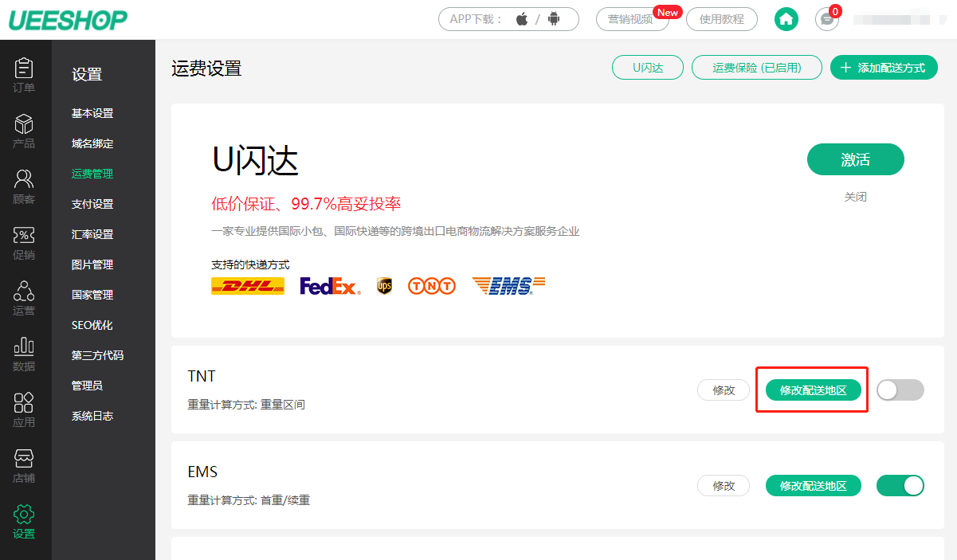Open the 产品 products section icon
The height and width of the screenshot is (560, 957).
pos(24,123)
